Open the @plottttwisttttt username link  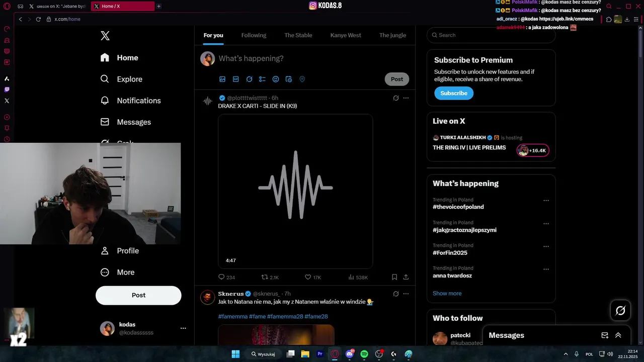pos(247,98)
